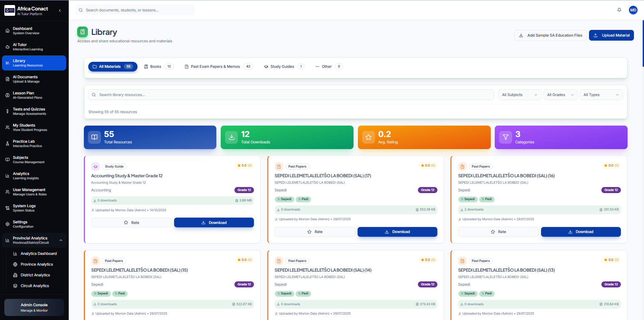Open the All Grades dropdown
The image size is (644, 320).
(x=560, y=95)
